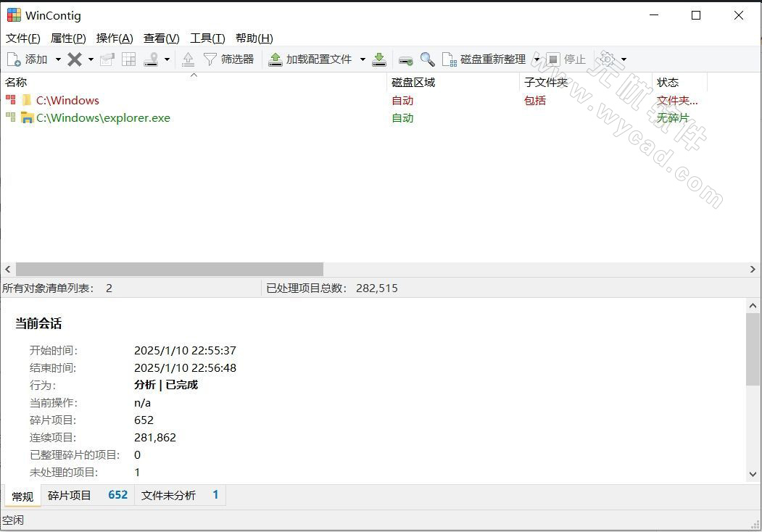The height and width of the screenshot is (532, 762).
Task: Click the 连续项目 value 281,862
Action: pos(155,437)
